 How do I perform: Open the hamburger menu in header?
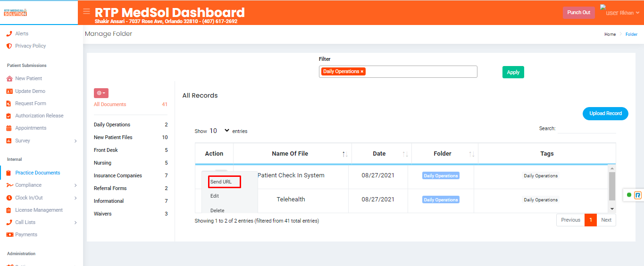[86, 11]
